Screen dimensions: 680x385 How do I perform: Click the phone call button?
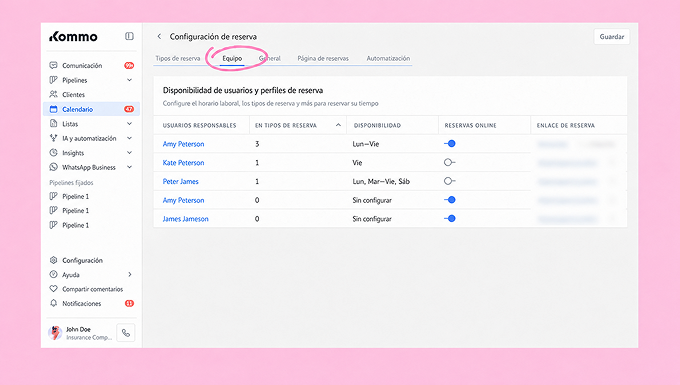pos(126,333)
